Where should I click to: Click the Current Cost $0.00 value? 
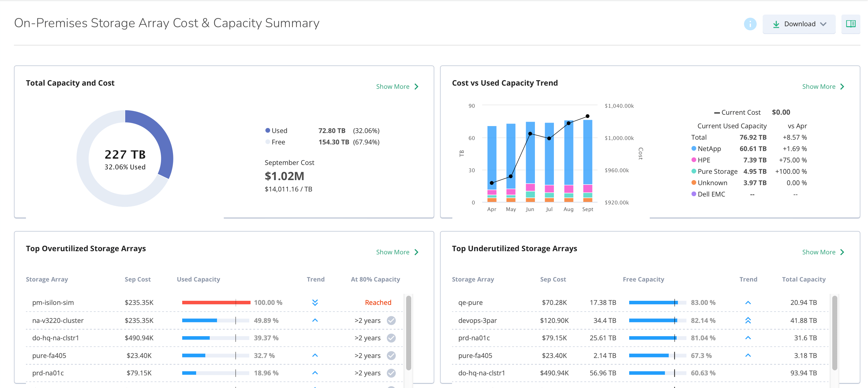pos(781,112)
